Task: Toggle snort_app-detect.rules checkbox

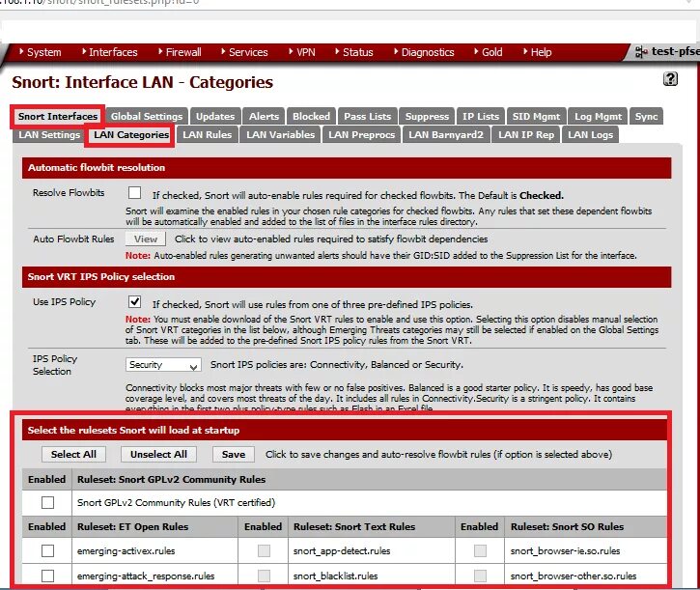Action: pyautogui.click(x=264, y=550)
